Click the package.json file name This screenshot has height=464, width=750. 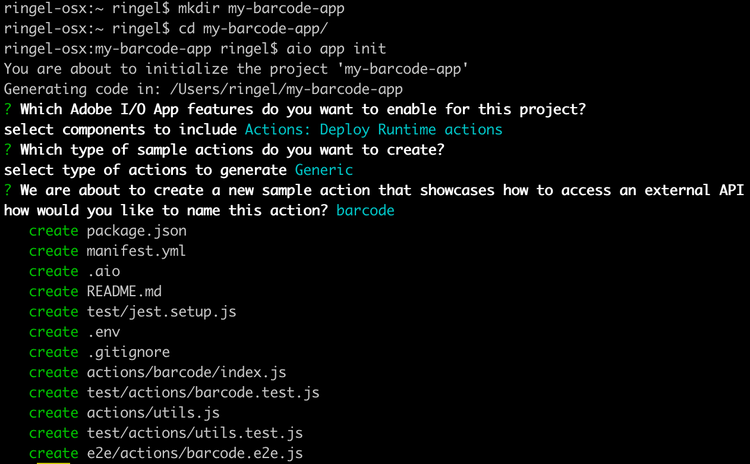tap(136, 231)
